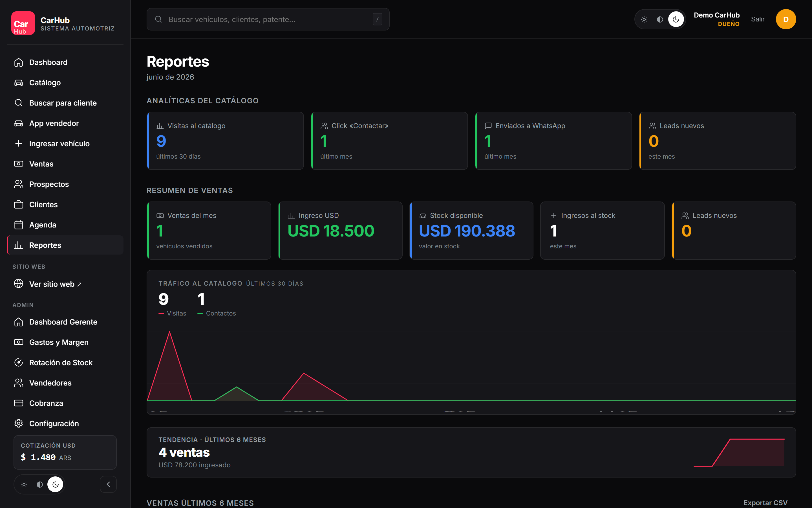Click the Vendedores people icon

[18, 383]
